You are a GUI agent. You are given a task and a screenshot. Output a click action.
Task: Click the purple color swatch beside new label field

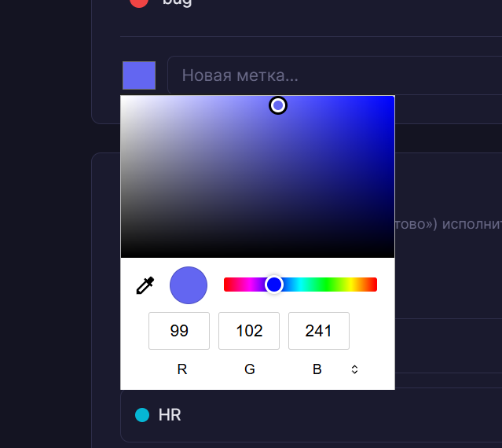[x=139, y=75]
